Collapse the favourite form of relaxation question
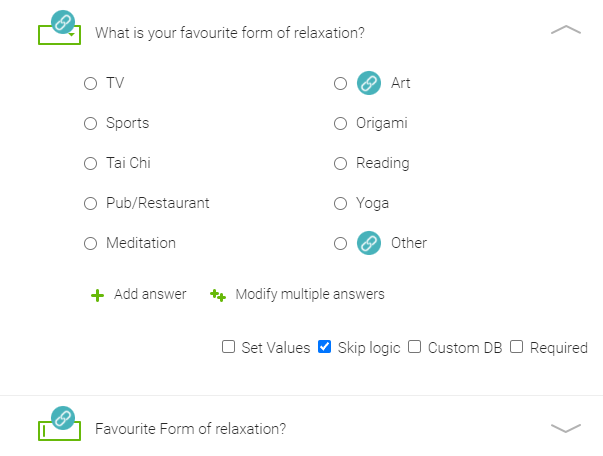Screen dimensions: 603x456 point(566,30)
